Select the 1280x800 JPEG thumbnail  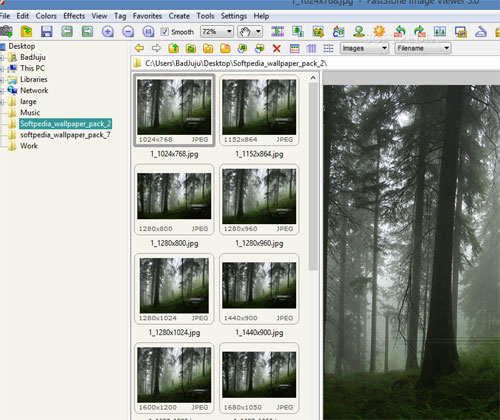[x=174, y=200]
